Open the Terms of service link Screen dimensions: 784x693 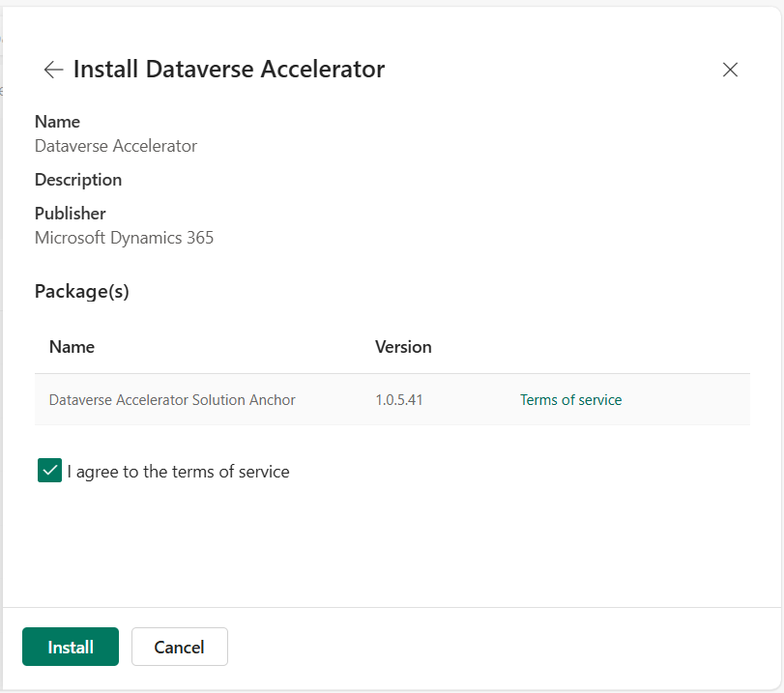(570, 399)
